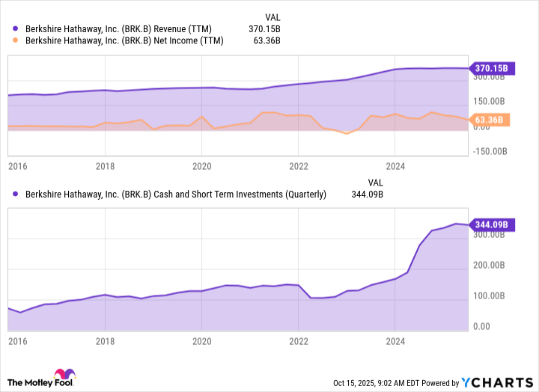Click the 200.00B y-axis label on lower chart
This screenshot has height=392, width=539.
(x=487, y=266)
